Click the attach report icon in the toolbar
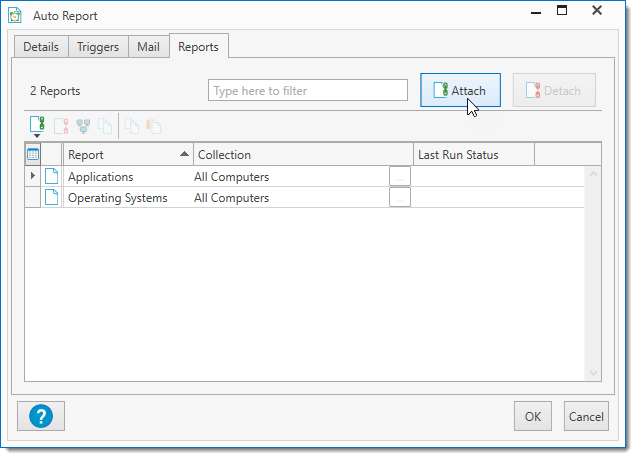Viewport: 636px width, 458px height. pyautogui.click(x=37, y=126)
